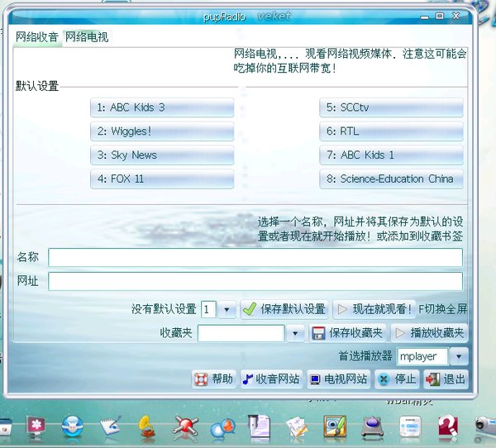This screenshot has width=496, height=448.
Task: Open the red question mark help dock icon
Action: coord(448,427)
